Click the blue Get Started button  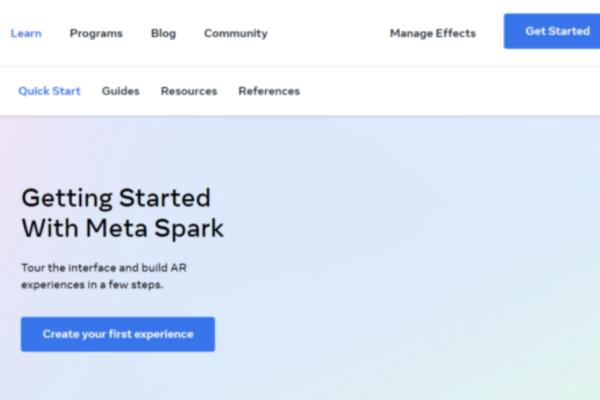552,31
